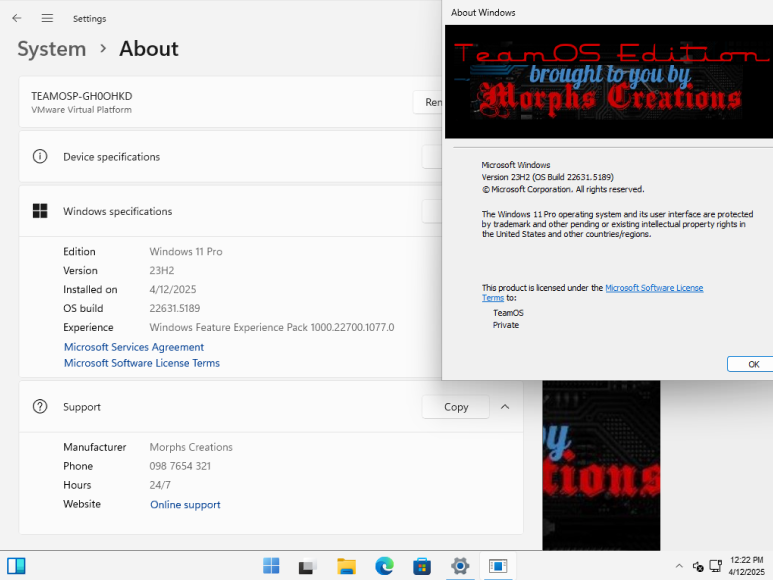Select the Manufacturer value Morphs Creations
This screenshot has width=773, height=580.
pos(191,447)
